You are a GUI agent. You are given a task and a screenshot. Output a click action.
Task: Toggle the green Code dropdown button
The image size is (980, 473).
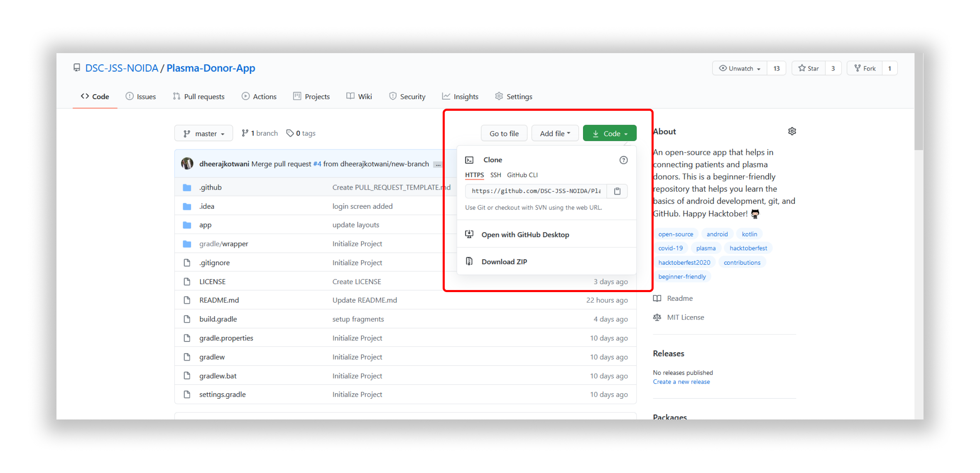click(609, 134)
